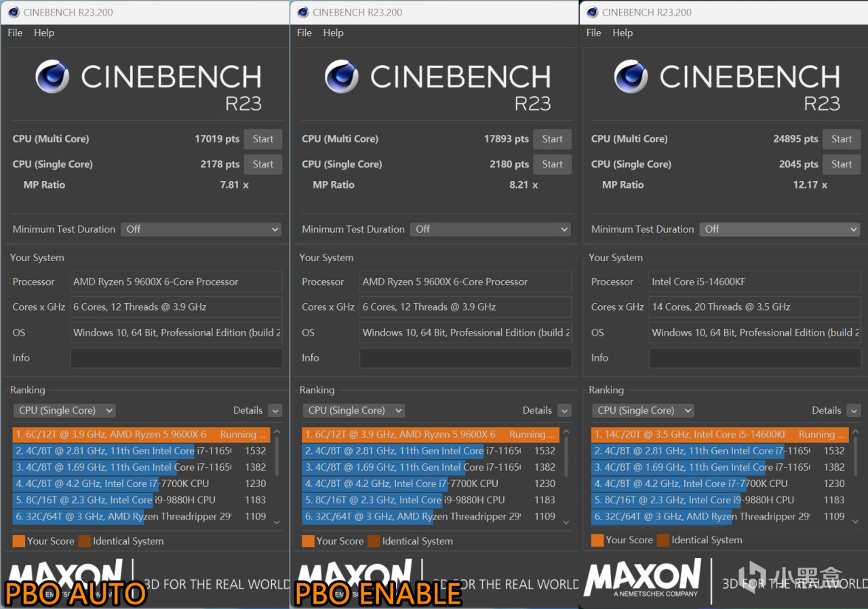Click ranking list scroll-down arrow in i5-14600KF window
Screen dimensions: 868x609
point(856,522)
